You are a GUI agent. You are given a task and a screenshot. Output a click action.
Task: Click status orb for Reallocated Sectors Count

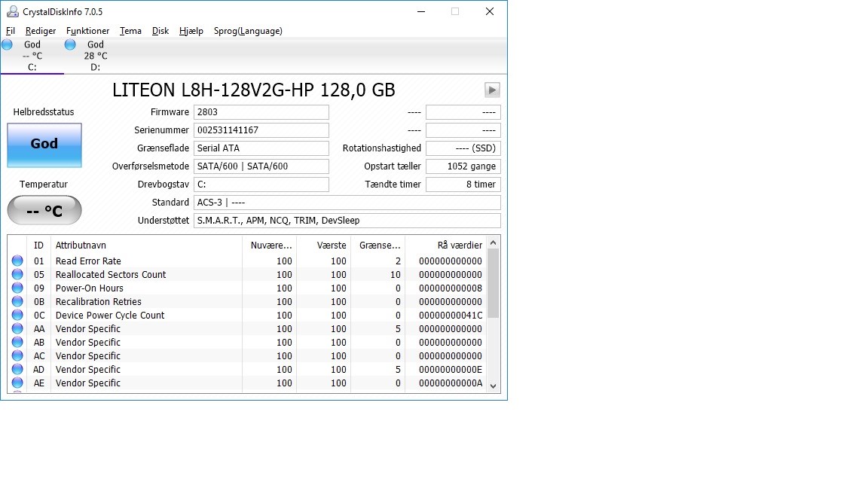click(x=17, y=275)
